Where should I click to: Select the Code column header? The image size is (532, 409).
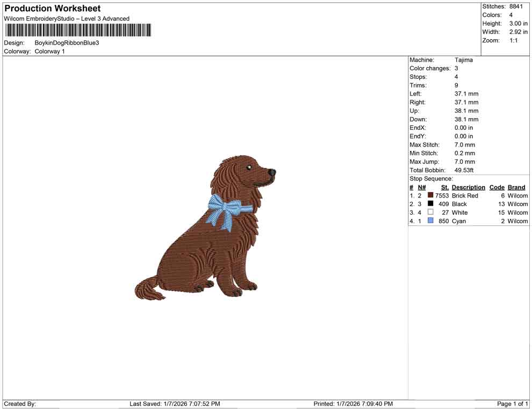497,187
